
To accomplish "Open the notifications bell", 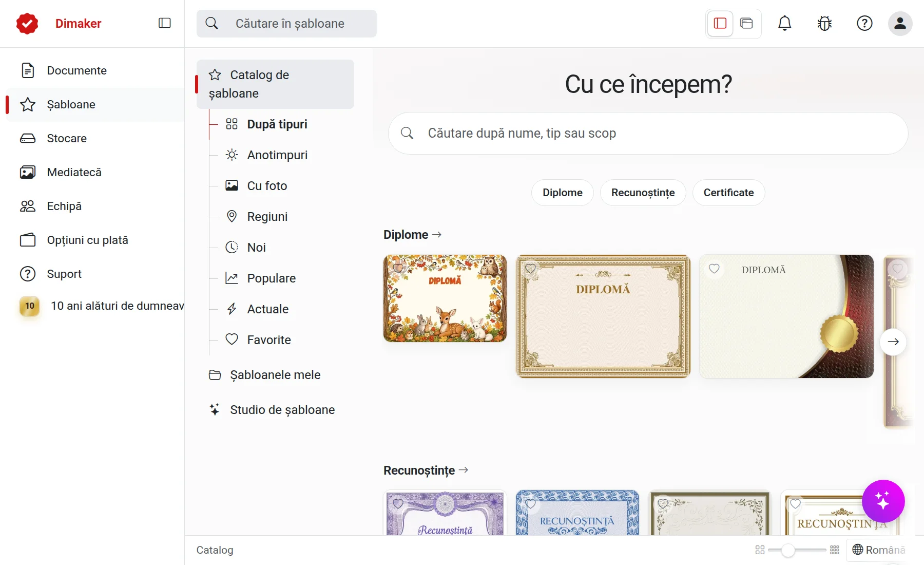I will point(784,23).
